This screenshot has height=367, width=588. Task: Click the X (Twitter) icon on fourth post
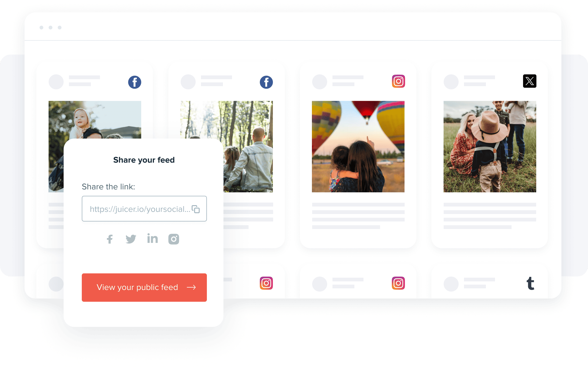pyautogui.click(x=529, y=81)
